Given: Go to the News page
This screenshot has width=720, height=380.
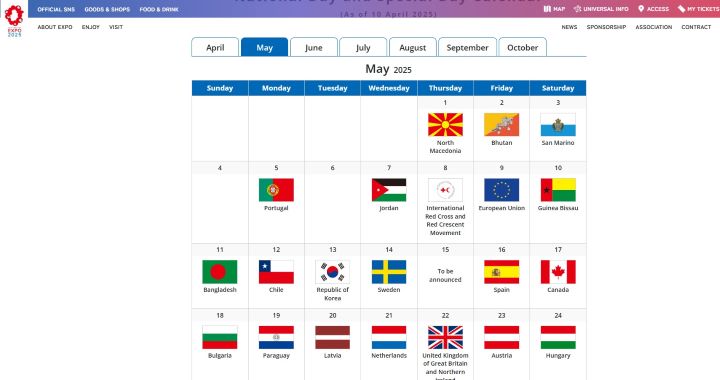Looking at the screenshot, I should pos(569,27).
